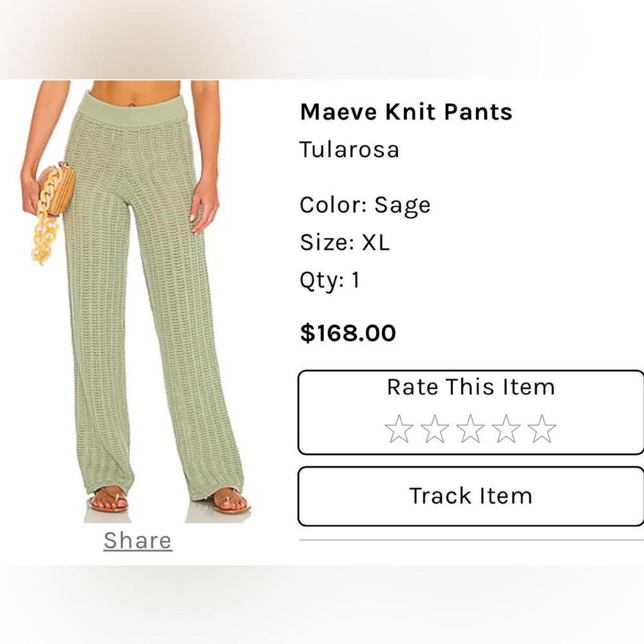
Task: Click the $168.00 price text
Action: [348, 333]
